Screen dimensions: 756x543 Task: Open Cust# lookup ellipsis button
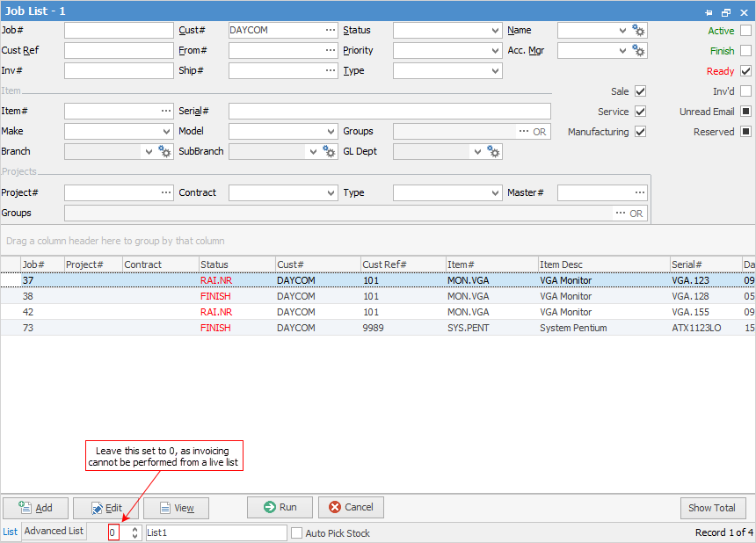(x=330, y=30)
